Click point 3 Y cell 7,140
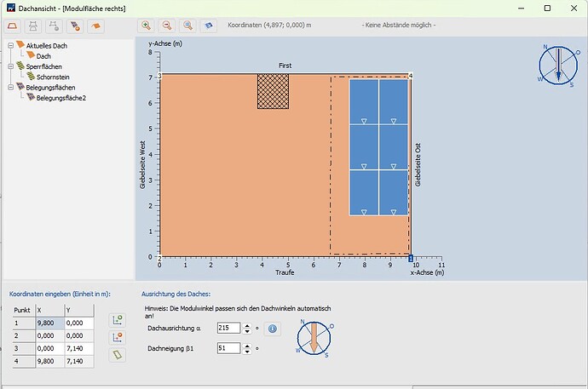 tap(79, 348)
